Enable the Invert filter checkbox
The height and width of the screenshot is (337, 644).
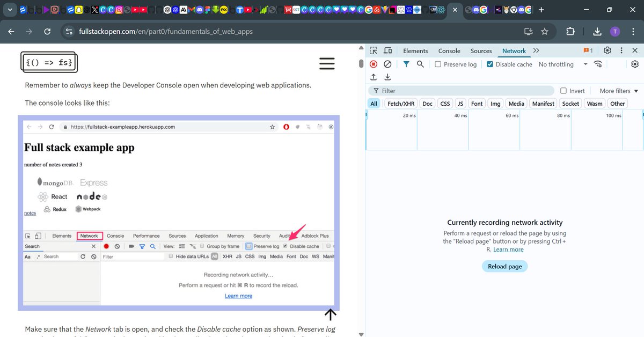point(563,91)
